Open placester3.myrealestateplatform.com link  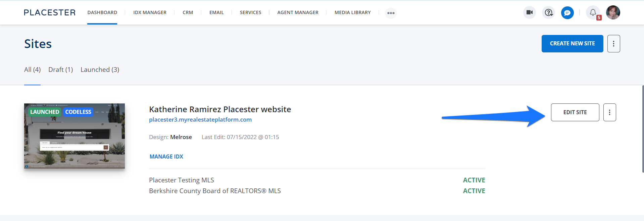pyautogui.click(x=200, y=120)
